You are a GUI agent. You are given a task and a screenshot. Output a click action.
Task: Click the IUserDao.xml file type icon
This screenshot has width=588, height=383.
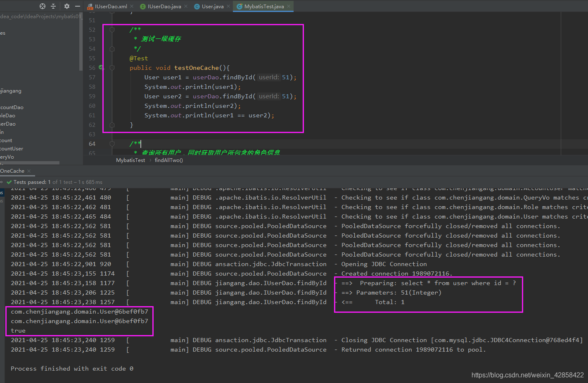pyautogui.click(x=90, y=7)
